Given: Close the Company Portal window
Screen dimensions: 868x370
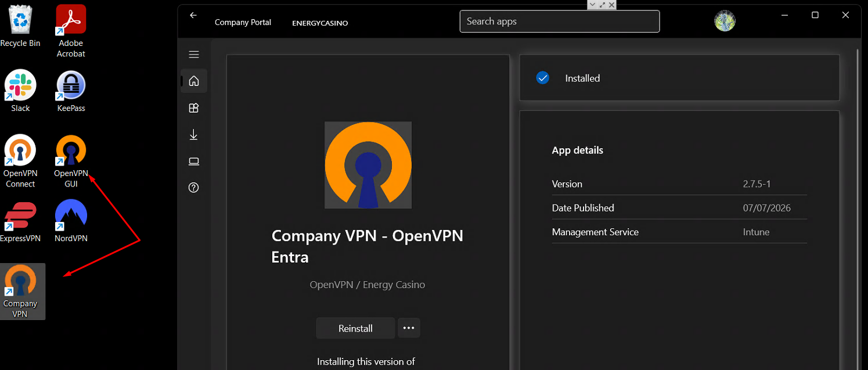Looking at the screenshot, I should coord(845,16).
